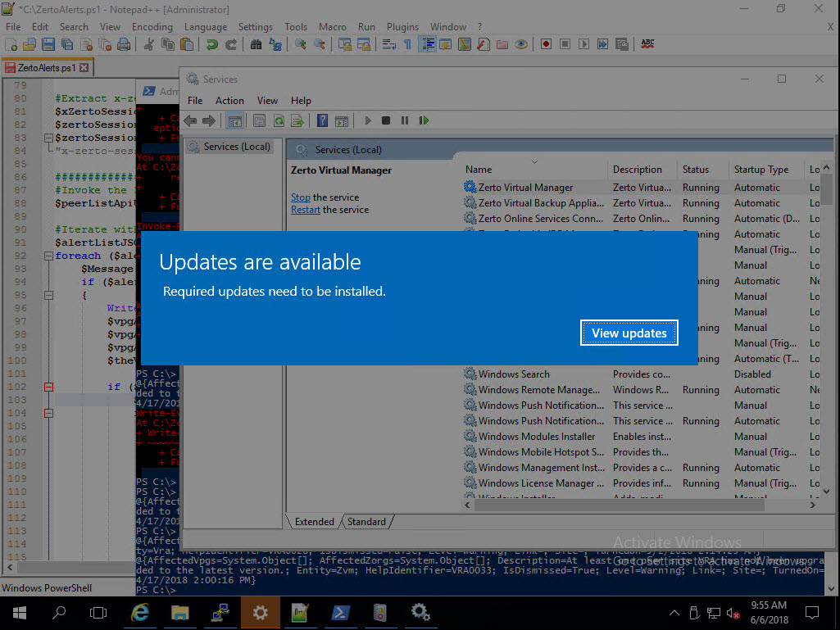
Task: Open Internet Explorer from taskbar
Action: pos(140,613)
